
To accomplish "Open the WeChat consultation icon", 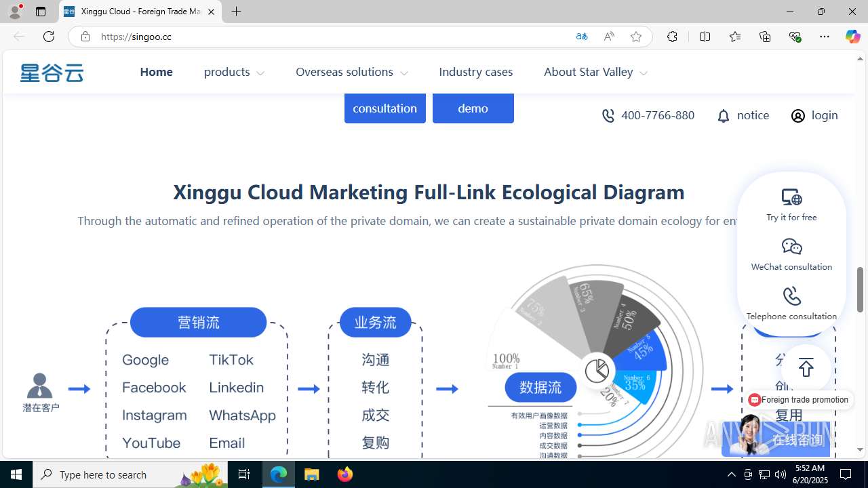I will [x=791, y=247].
